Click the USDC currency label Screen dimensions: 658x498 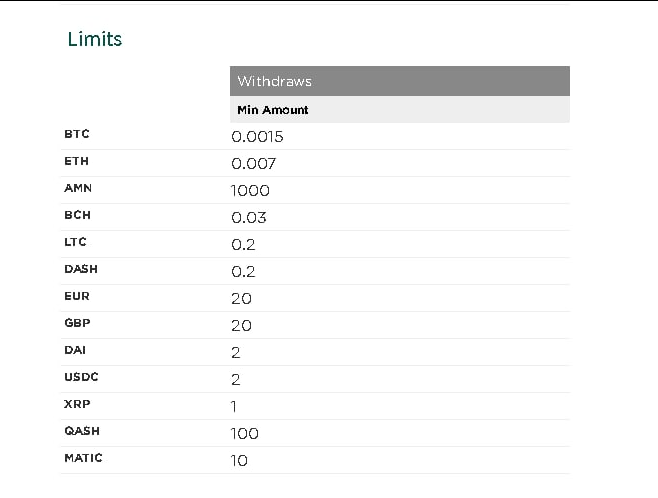click(81, 377)
